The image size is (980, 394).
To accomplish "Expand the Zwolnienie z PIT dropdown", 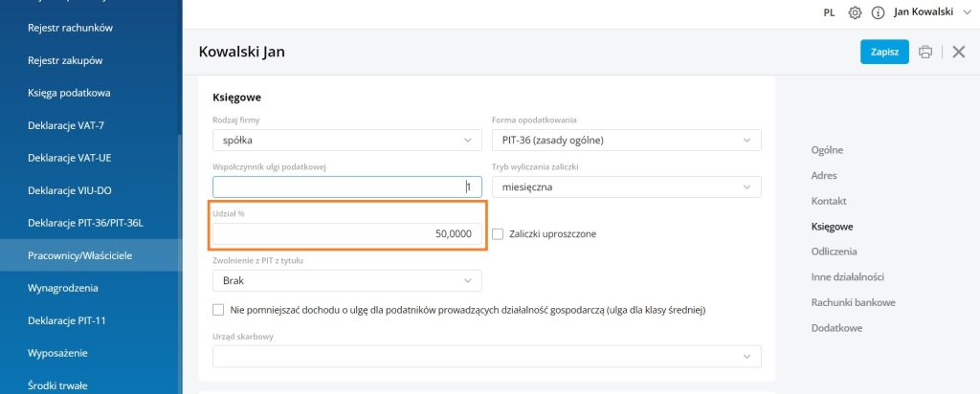I will point(346,280).
